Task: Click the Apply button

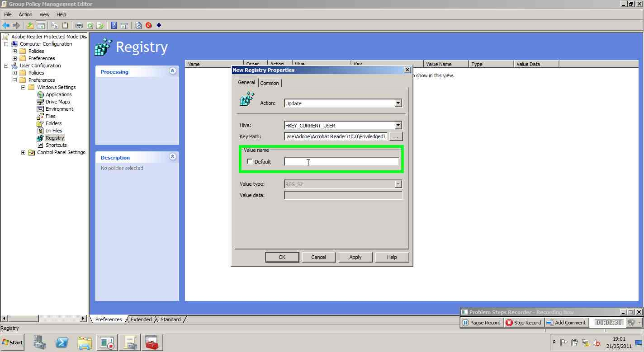Action: (x=355, y=257)
